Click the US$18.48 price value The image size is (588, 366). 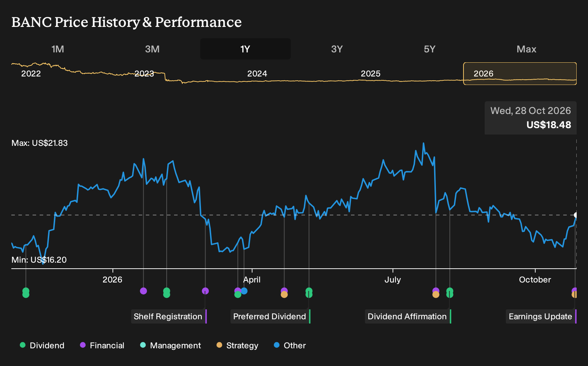pyautogui.click(x=549, y=125)
